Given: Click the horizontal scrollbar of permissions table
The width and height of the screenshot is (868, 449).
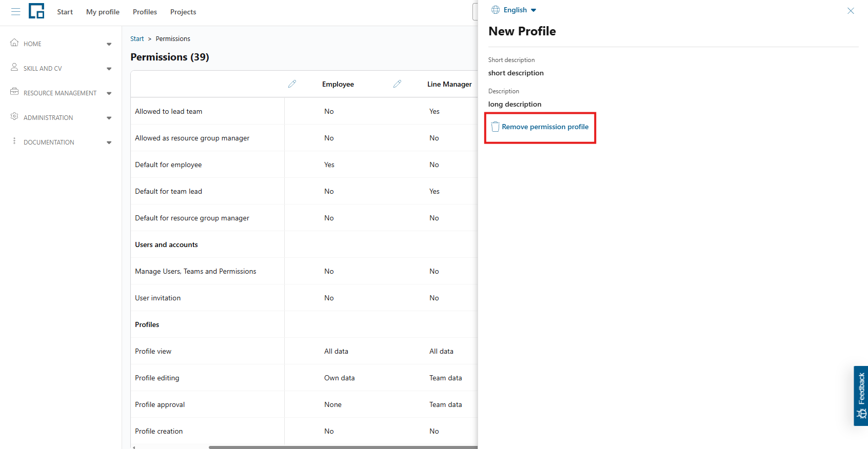Looking at the screenshot, I should tap(343, 447).
